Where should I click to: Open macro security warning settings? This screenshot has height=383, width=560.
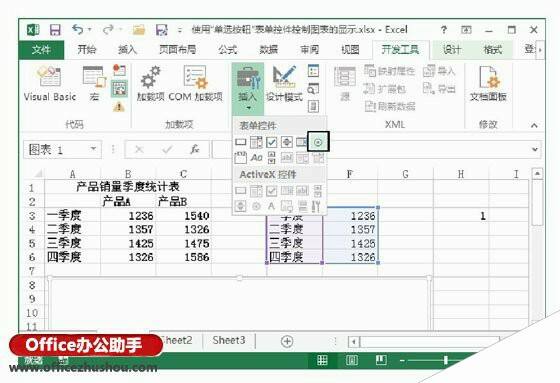pos(119,106)
